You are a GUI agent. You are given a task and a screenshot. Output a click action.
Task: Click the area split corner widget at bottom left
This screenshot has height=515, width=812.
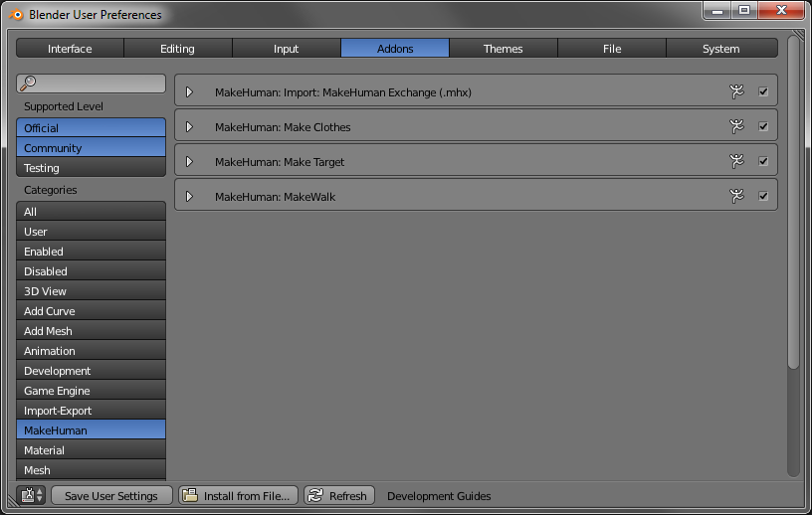tap(12, 501)
